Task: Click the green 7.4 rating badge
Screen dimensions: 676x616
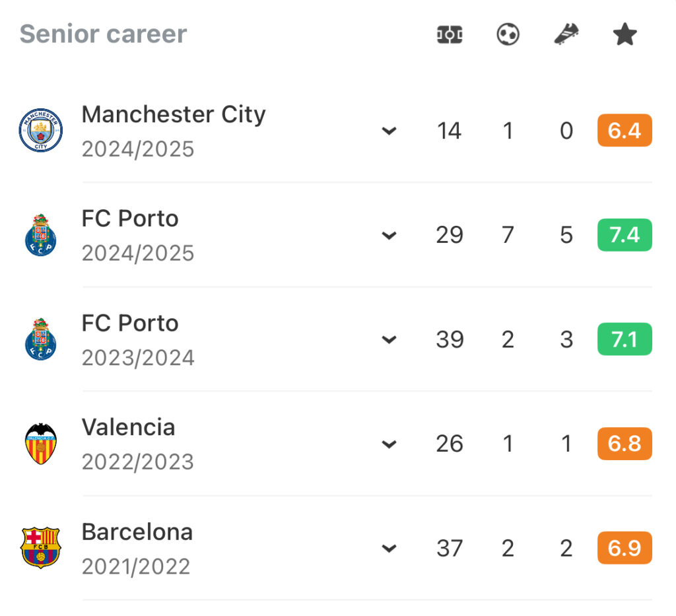Action: pyautogui.click(x=625, y=235)
